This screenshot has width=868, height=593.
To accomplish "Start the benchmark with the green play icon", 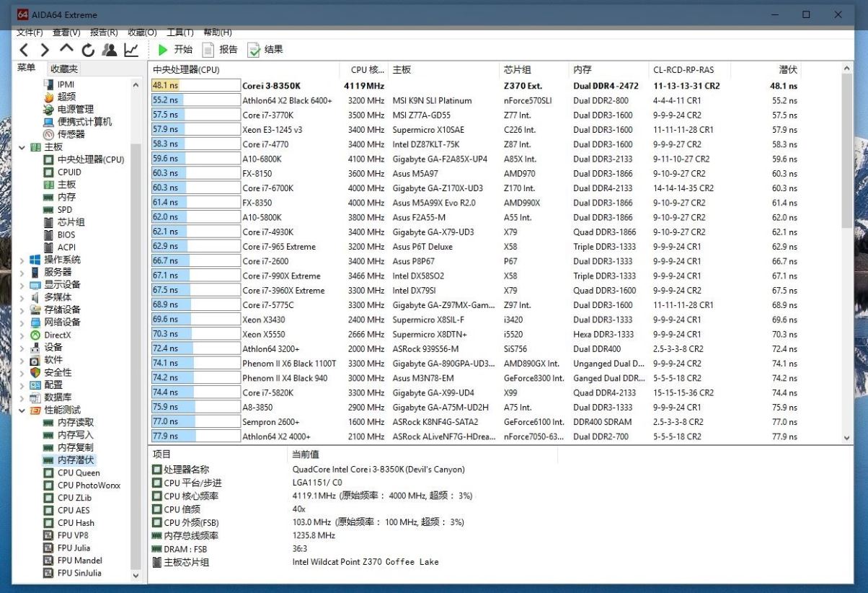I will click(163, 50).
